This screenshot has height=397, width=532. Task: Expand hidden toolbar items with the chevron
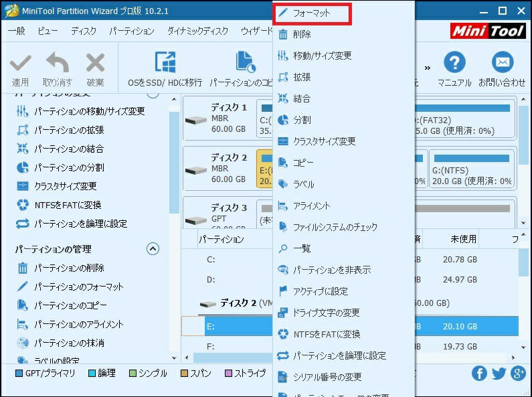pos(426,67)
